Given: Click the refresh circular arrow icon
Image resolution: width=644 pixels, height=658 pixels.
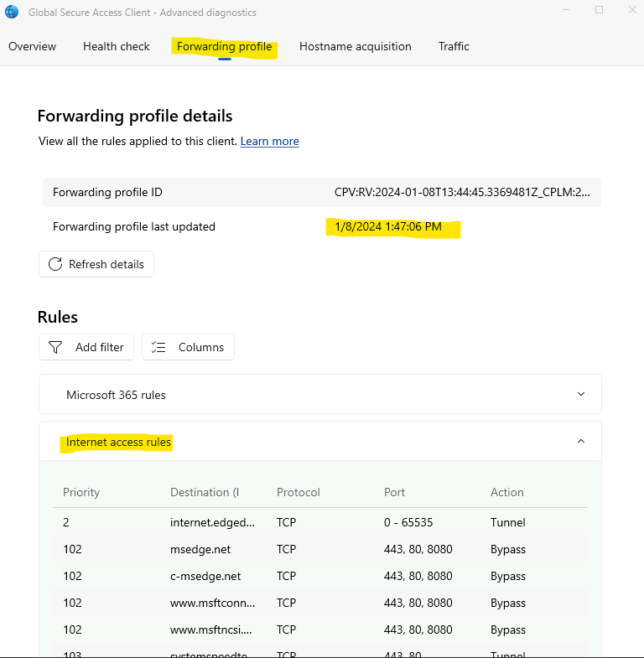Looking at the screenshot, I should (x=55, y=264).
